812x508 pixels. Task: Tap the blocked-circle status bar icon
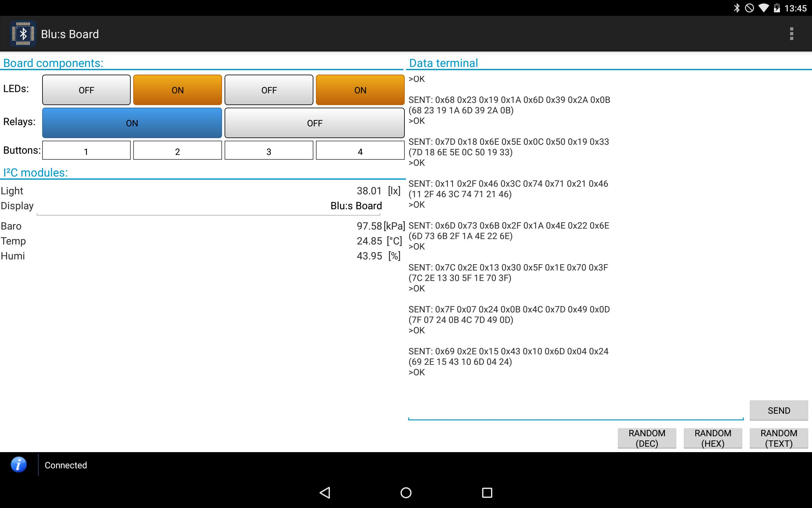pyautogui.click(x=749, y=8)
